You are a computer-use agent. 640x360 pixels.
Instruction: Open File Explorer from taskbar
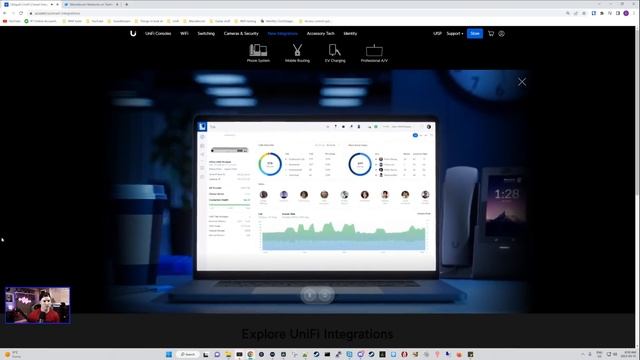click(228, 354)
